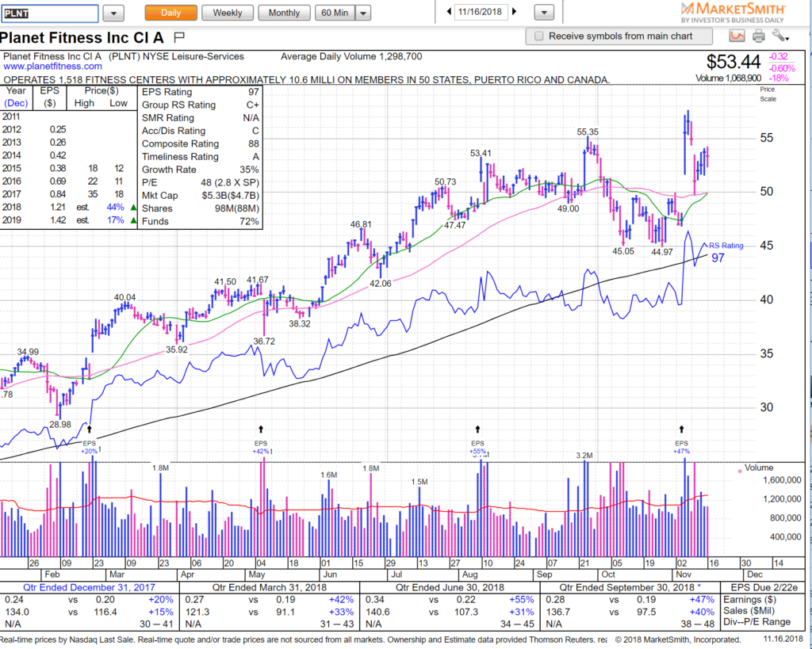Open the orange chart view icon
Image resolution: width=812 pixels, height=649 pixels.
point(737,36)
